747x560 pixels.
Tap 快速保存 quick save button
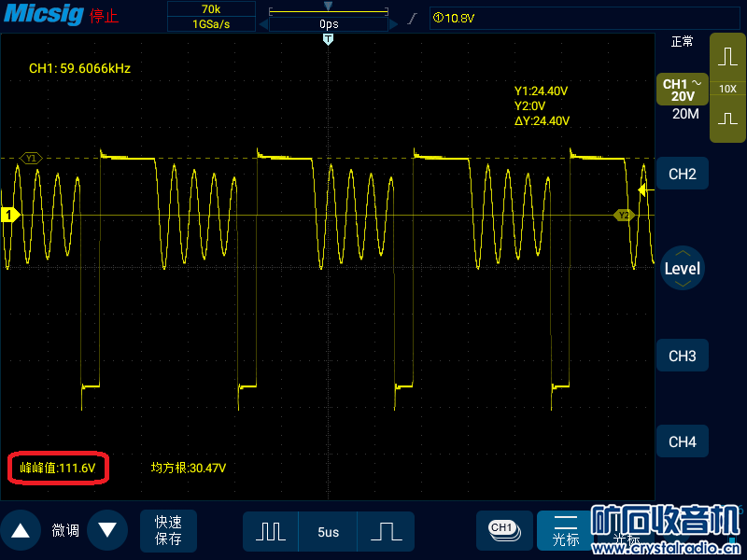point(168,530)
